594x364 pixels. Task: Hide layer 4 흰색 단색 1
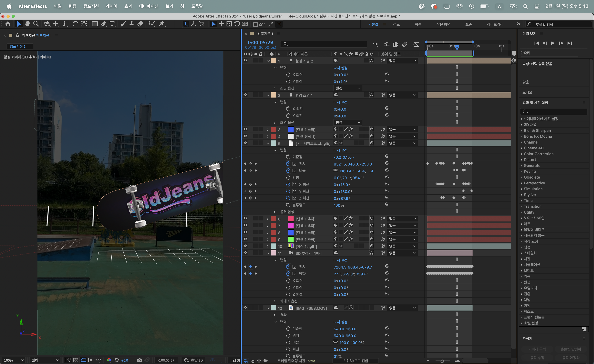[245, 136]
